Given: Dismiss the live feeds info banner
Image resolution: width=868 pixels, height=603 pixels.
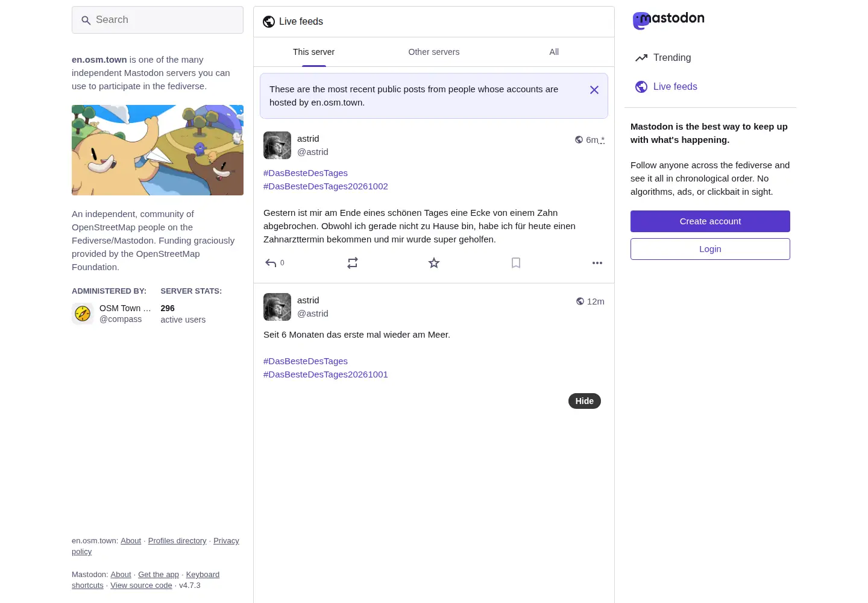Looking at the screenshot, I should (594, 90).
